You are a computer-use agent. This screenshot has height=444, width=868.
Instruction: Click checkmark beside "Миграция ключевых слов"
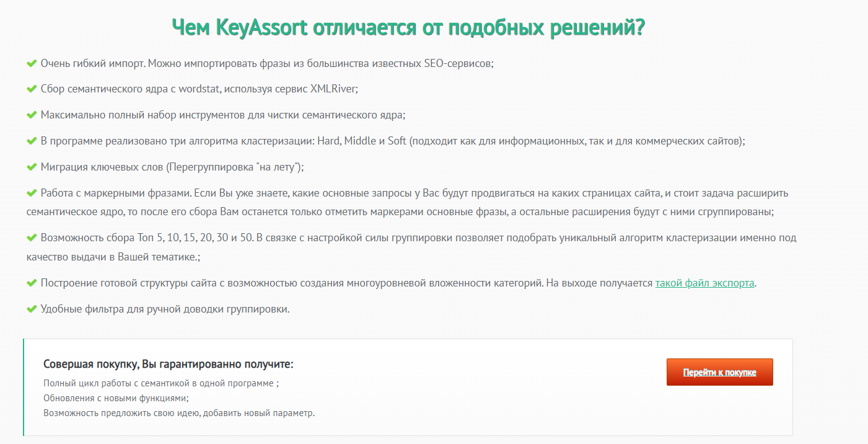[x=32, y=167]
